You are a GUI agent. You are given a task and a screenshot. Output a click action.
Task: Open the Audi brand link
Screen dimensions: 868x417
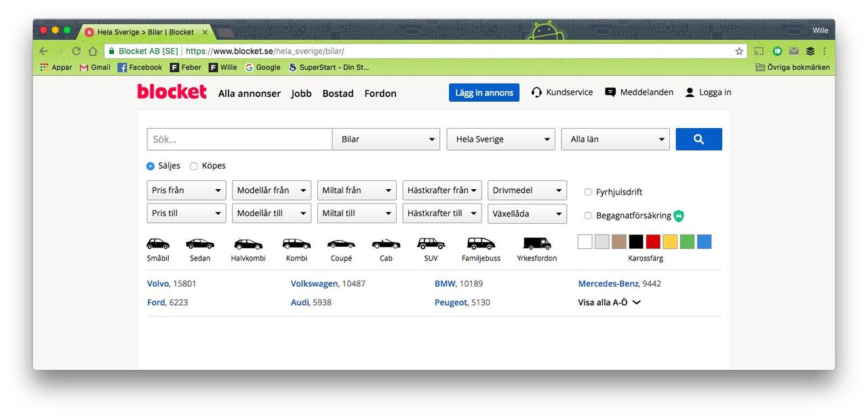click(x=300, y=302)
